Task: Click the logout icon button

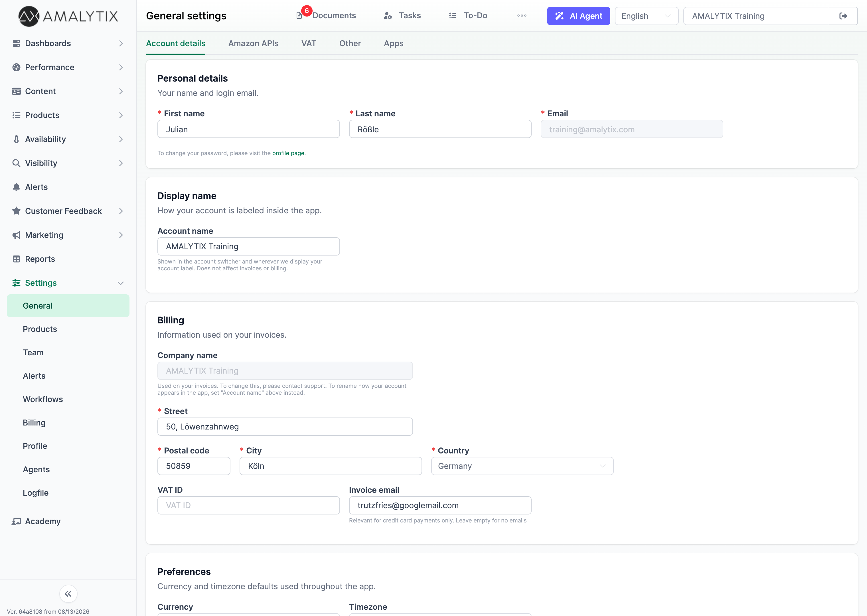Action: [843, 16]
